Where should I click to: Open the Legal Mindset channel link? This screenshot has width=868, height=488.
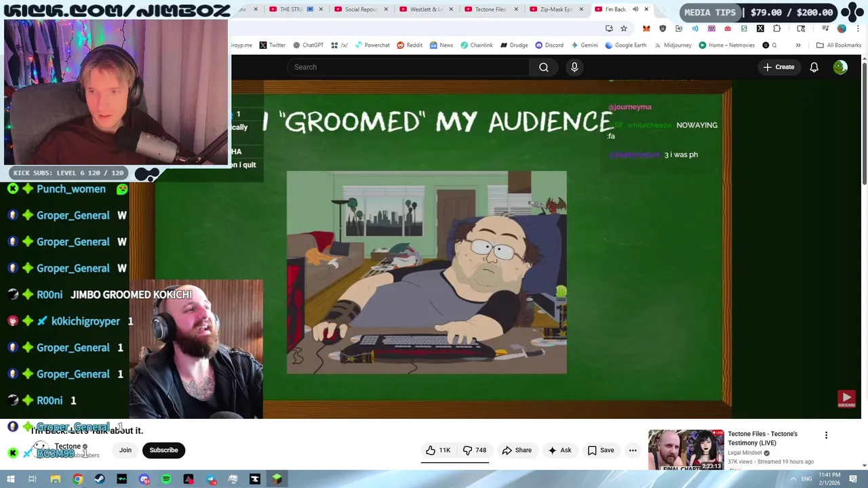point(745,453)
